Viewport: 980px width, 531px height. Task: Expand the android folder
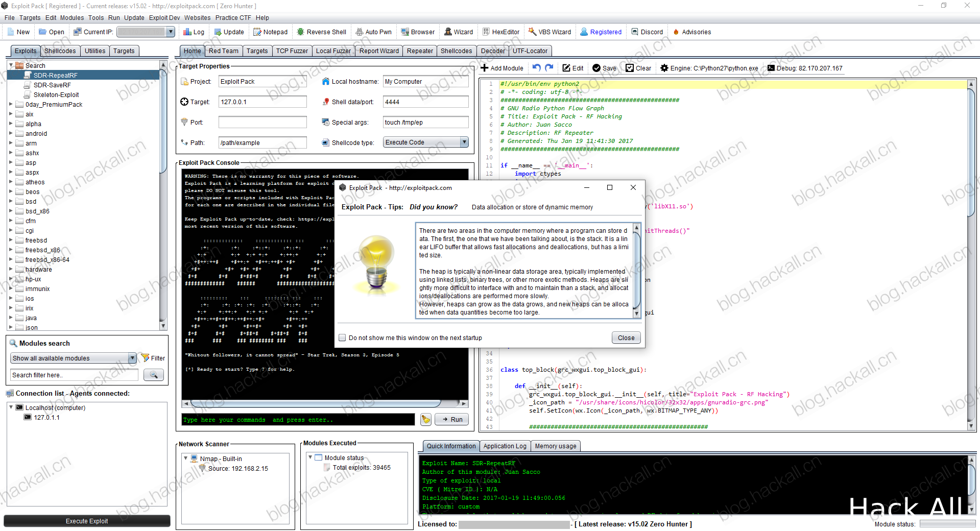(x=11, y=133)
